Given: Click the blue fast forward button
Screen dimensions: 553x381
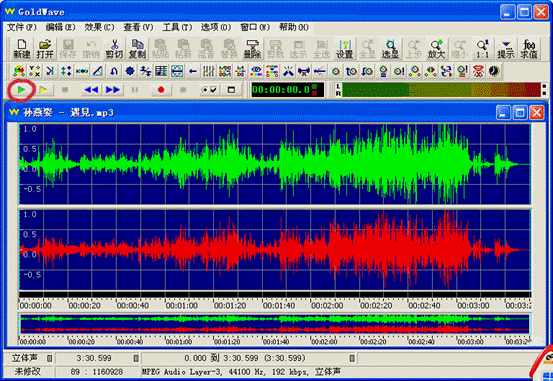Looking at the screenshot, I should click(x=113, y=90).
